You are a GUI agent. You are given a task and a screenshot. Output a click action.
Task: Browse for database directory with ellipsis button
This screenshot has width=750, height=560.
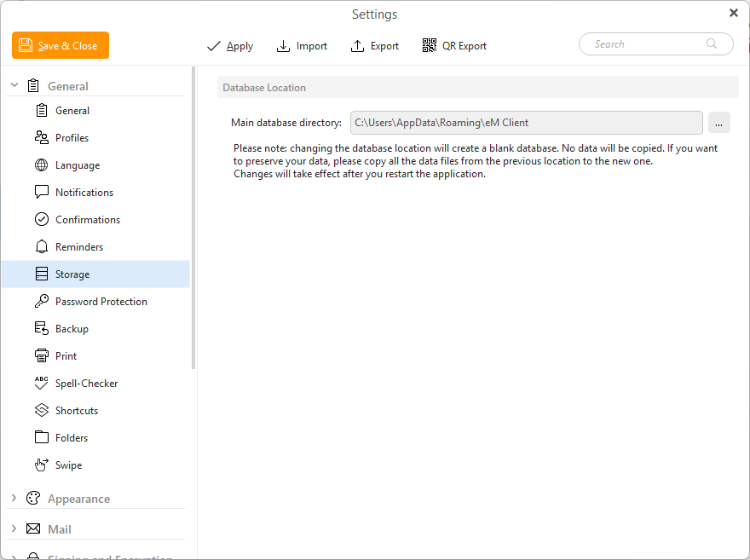(719, 123)
